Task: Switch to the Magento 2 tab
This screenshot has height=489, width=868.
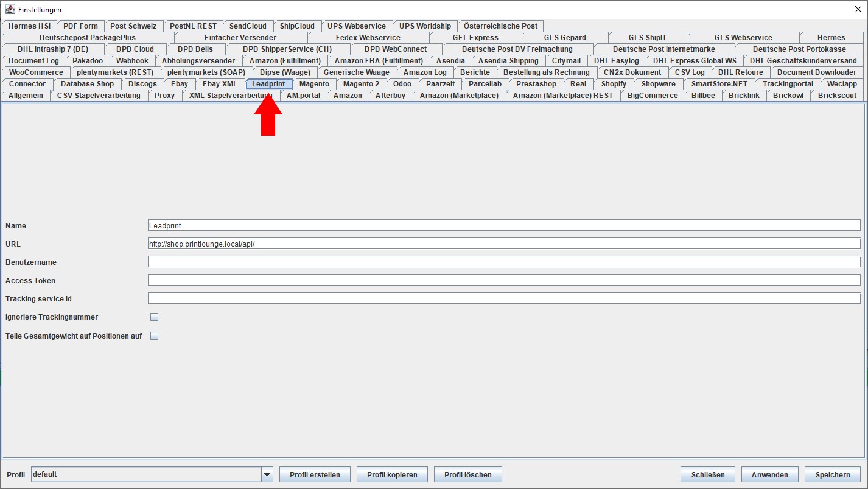Action: pos(361,84)
